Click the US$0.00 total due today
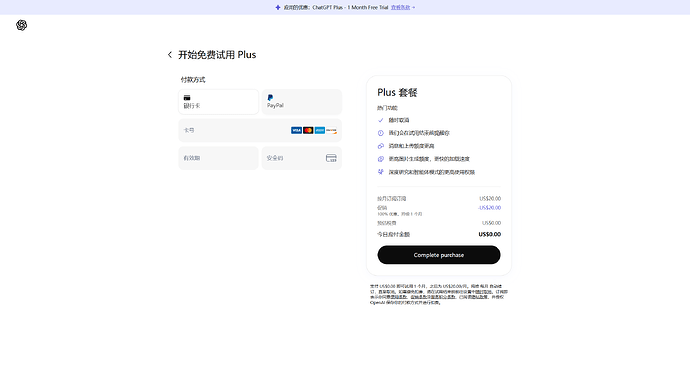Image resolution: width=690 pixels, height=375 pixels. point(489,234)
